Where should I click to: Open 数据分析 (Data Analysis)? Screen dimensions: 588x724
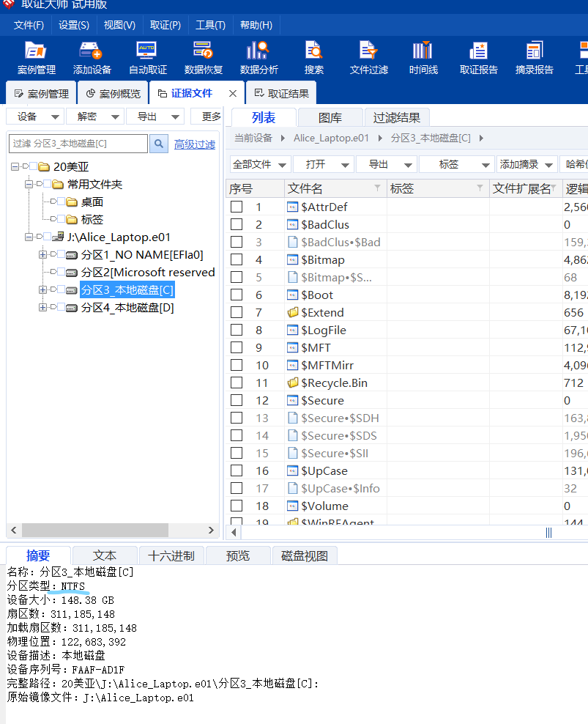(x=258, y=58)
